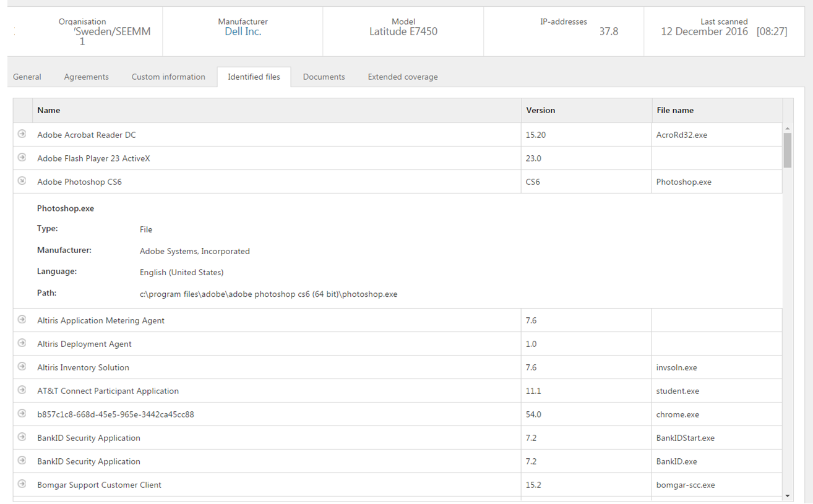This screenshot has width=813, height=504.
Task: Select version 23.0 for Flash Player
Action: [x=533, y=158]
